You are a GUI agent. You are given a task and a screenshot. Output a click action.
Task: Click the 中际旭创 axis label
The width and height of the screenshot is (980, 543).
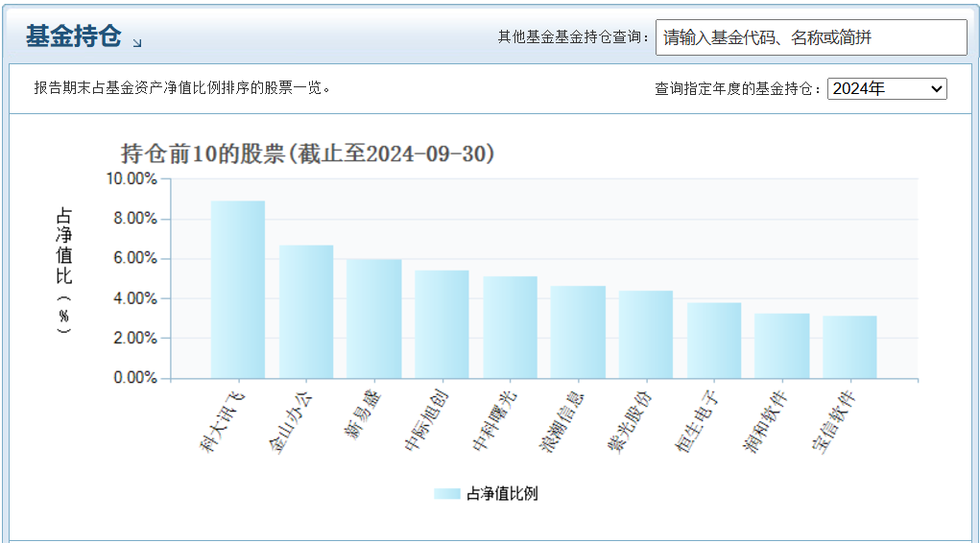[426, 422]
